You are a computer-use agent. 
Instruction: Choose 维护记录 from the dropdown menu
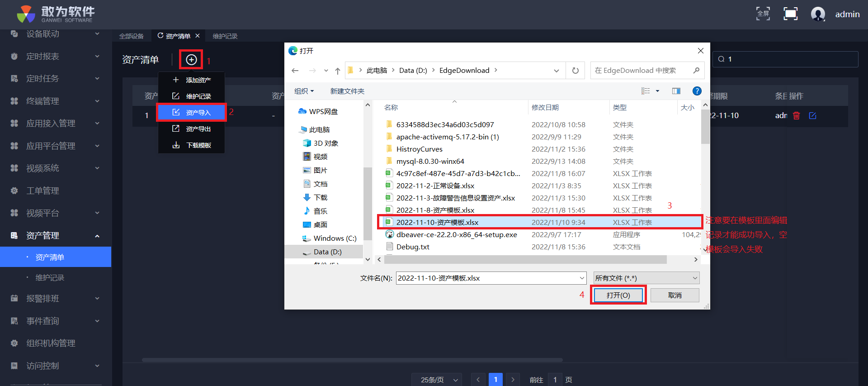point(191,96)
